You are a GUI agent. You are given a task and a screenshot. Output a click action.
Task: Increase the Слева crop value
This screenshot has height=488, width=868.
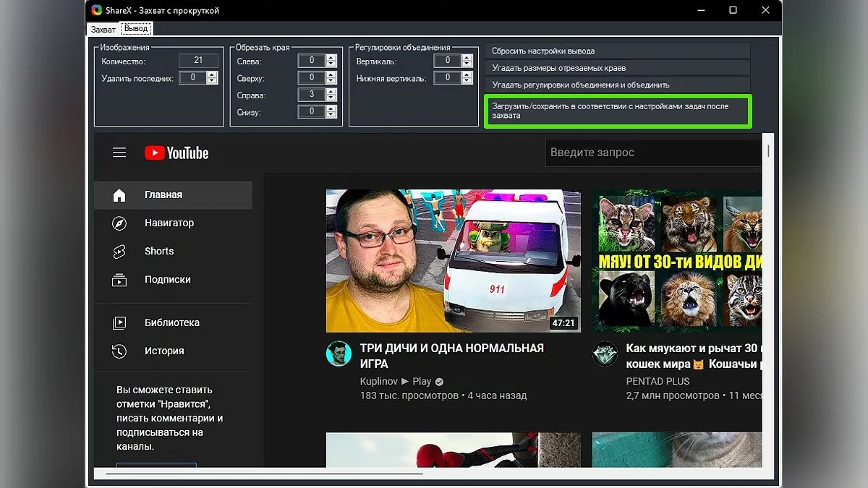coord(331,58)
